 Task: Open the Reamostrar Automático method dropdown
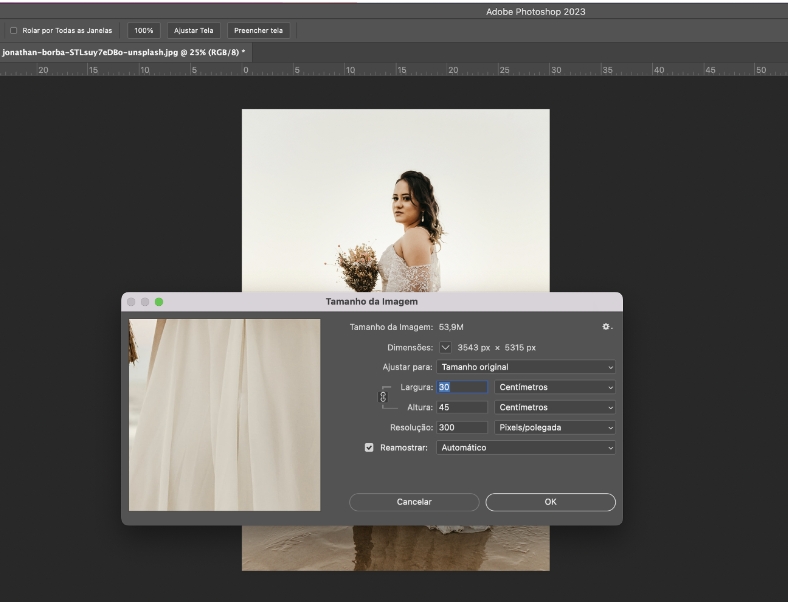coord(526,448)
